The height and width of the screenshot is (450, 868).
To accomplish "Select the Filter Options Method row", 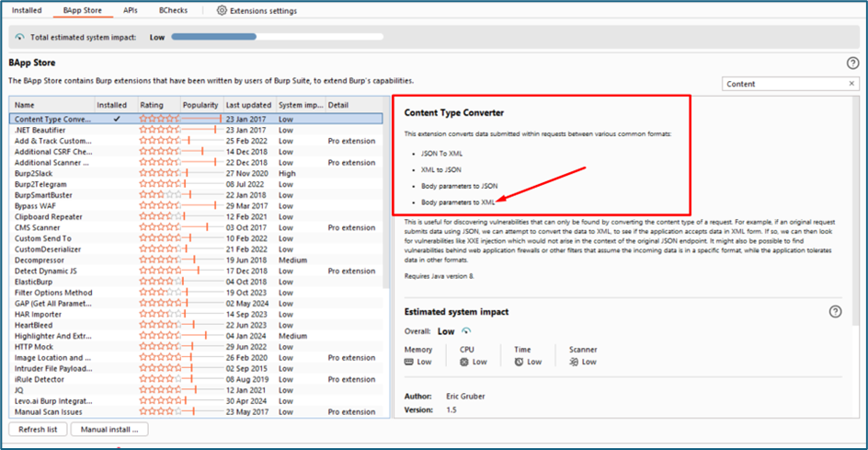I will click(196, 292).
